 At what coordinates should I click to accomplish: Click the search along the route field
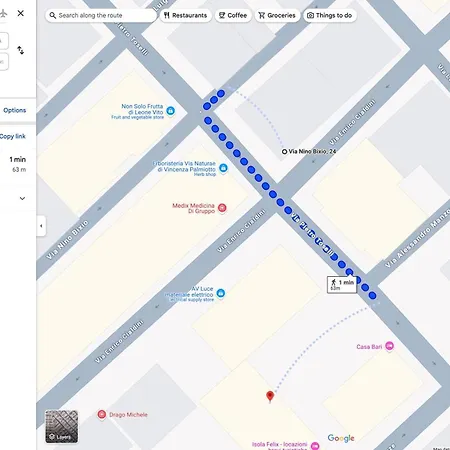pos(101,15)
